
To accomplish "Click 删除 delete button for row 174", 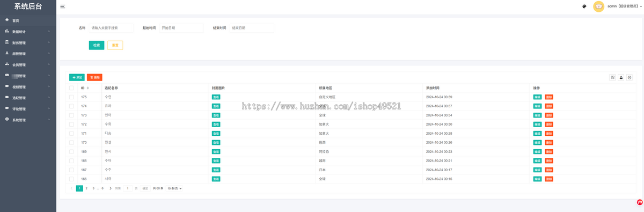I will point(549,106).
